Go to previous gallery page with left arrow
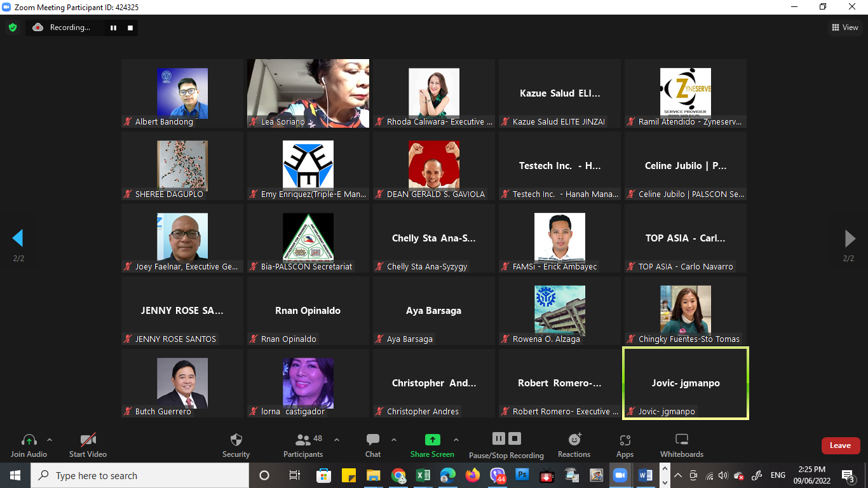 [18, 238]
